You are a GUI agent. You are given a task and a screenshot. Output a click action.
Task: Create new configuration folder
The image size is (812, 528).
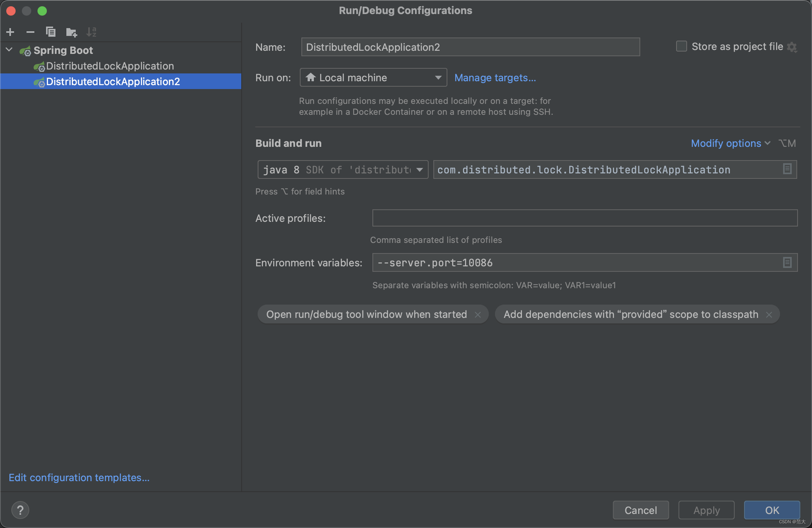pyautogui.click(x=71, y=32)
